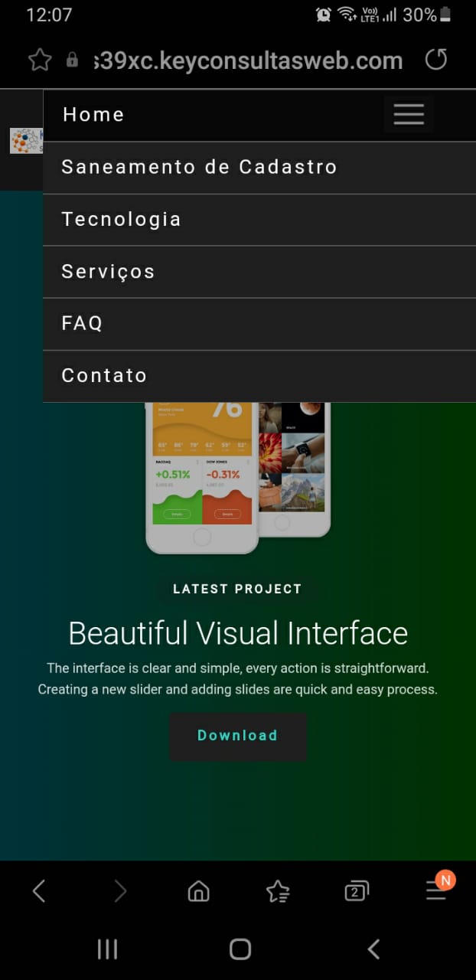
Task: Open the FAQ menu entry
Action: (82, 324)
